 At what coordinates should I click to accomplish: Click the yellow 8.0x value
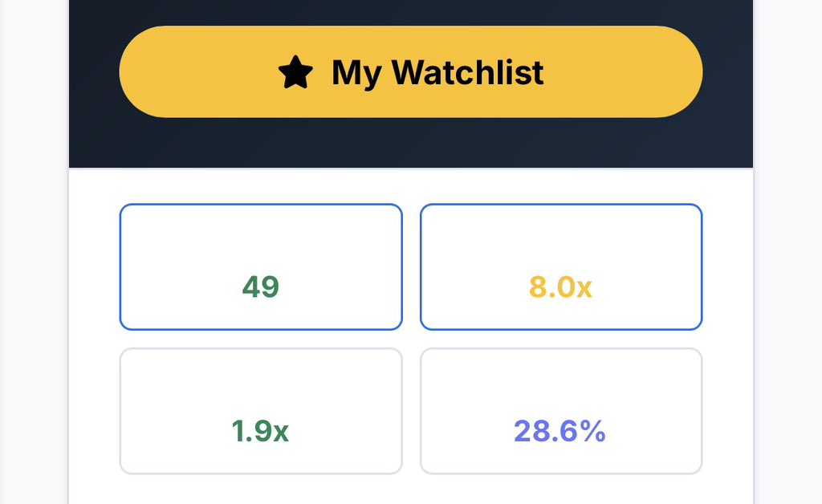(561, 287)
